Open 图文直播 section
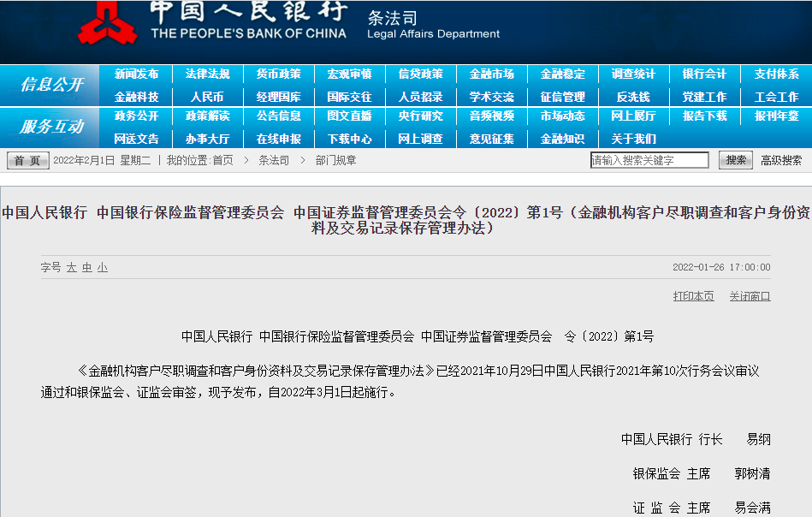This screenshot has height=517, width=812. click(350, 116)
